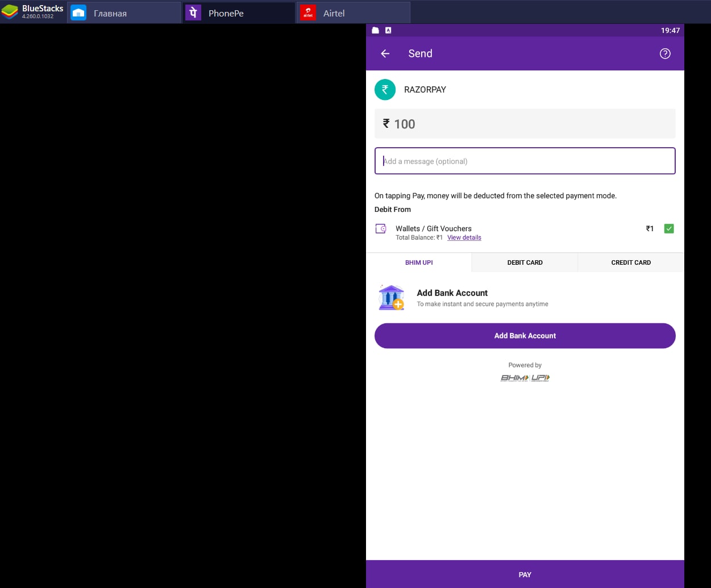The width and height of the screenshot is (711, 588).
Task: Open the Главная BlueStacks tab
Action: (123, 12)
